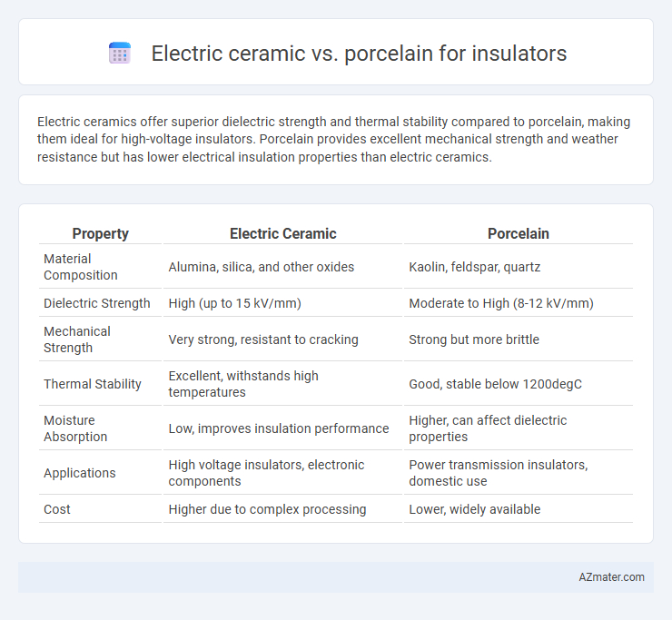Click the 'Material Composition' row label
The image size is (672, 620).
tap(81, 267)
